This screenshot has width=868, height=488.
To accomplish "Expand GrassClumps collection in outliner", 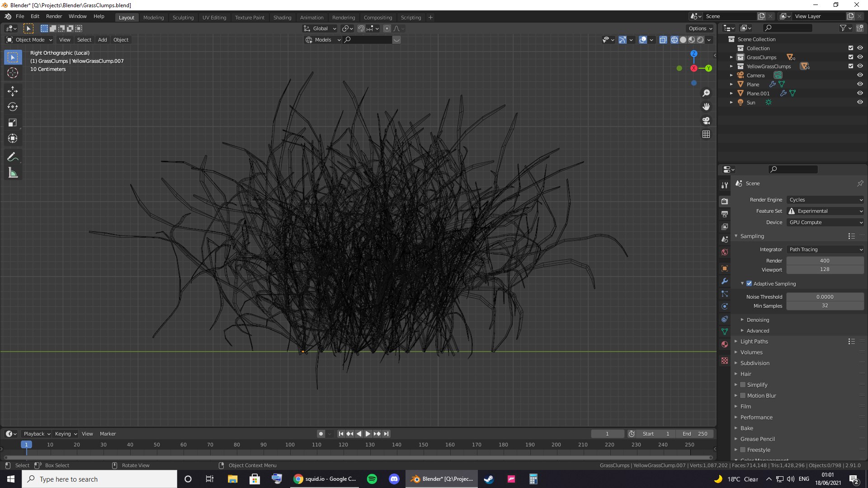I will click(731, 57).
